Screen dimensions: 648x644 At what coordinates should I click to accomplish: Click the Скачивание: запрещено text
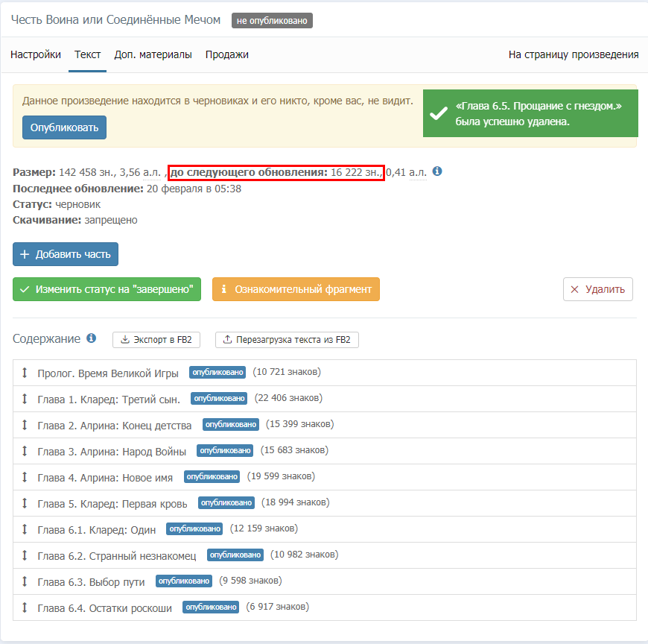(x=74, y=220)
